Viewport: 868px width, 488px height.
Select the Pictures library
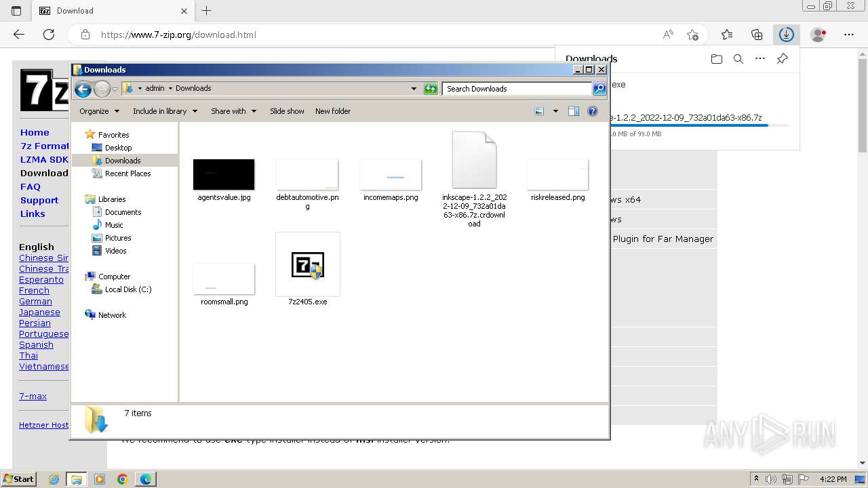tap(118, 238)
